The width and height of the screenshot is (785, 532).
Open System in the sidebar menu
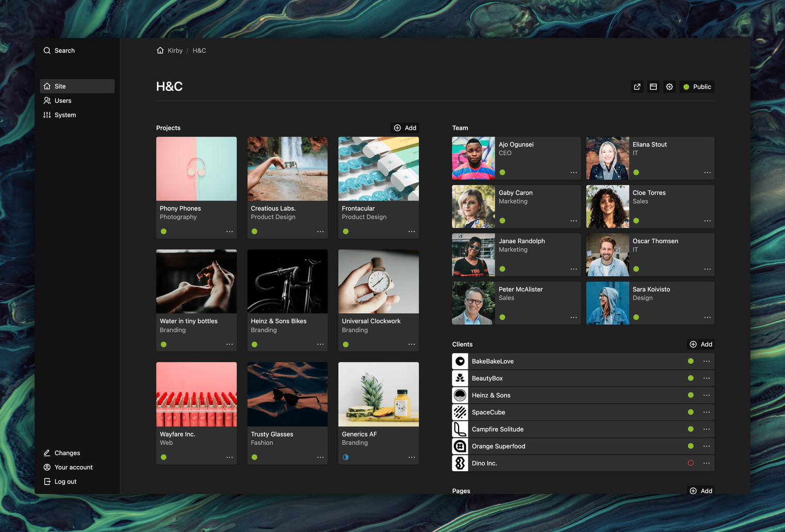[x=77, y=115]
